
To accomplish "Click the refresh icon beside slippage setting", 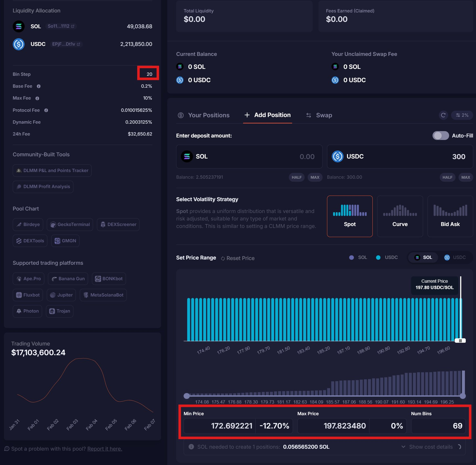I will point(443,115).
